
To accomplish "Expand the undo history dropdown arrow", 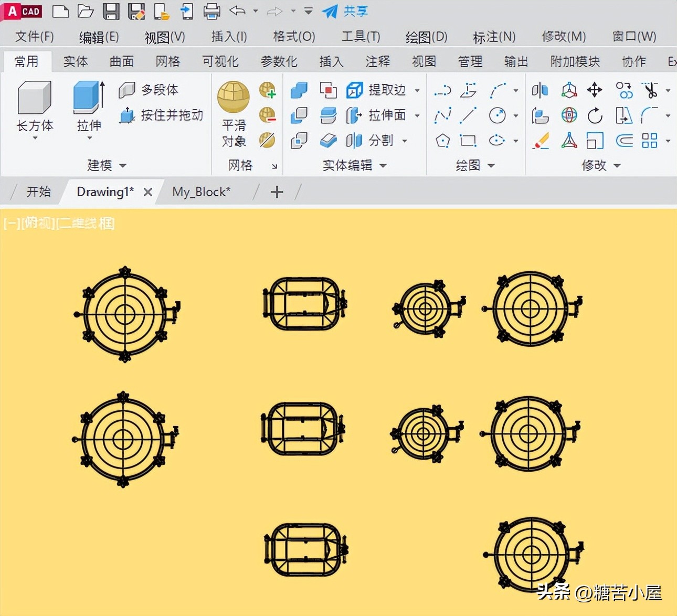I will (x=255, y=11).
